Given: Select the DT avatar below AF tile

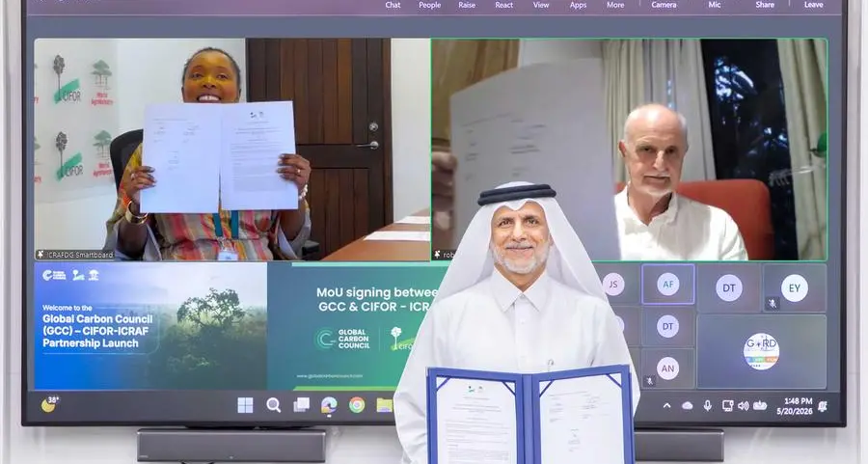Looking at the screenshot, I should click(x=668, y=326).
